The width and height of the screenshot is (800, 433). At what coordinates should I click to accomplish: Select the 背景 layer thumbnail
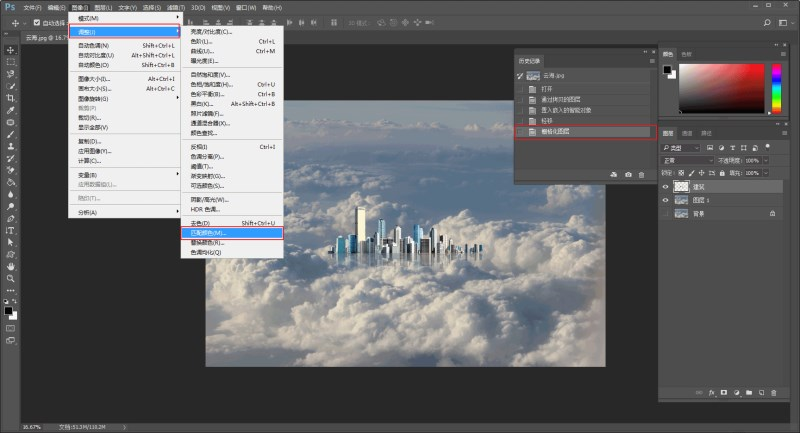pos(682,213)
